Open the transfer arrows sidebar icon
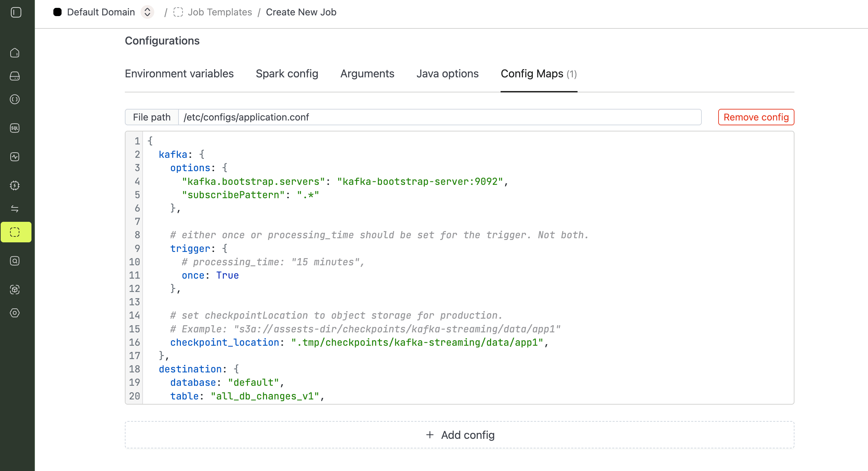Viewport: 868px width, 471px height. click(x=15, y=209)
